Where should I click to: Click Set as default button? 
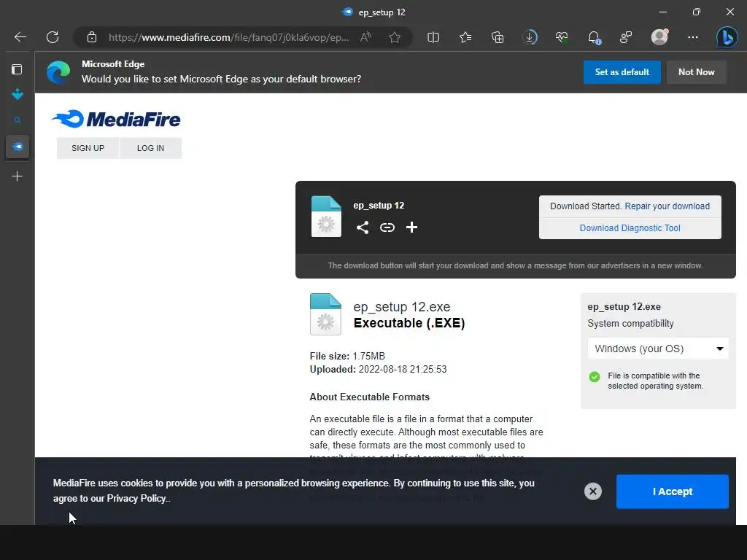[622, 72]
